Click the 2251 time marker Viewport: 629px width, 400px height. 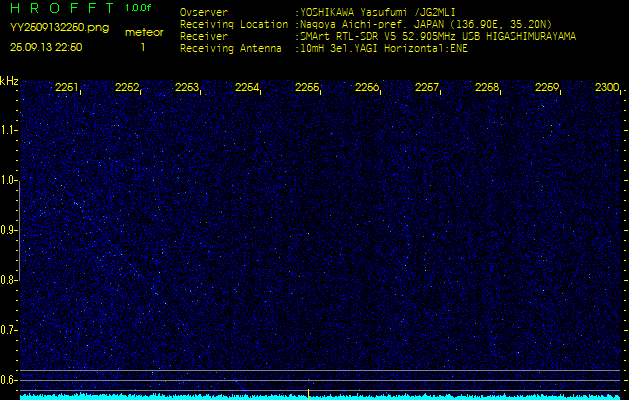coord(67,88)
